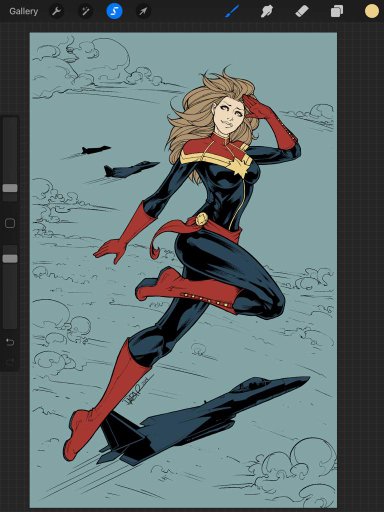
Task: Select the Brush tool
Action: pyautogui.click(x=232, y=11)
